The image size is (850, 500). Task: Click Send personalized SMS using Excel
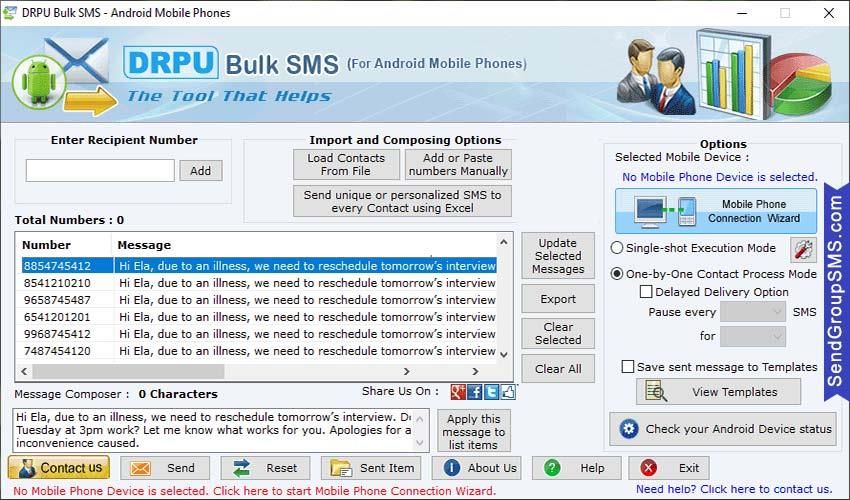coord(402,201)
